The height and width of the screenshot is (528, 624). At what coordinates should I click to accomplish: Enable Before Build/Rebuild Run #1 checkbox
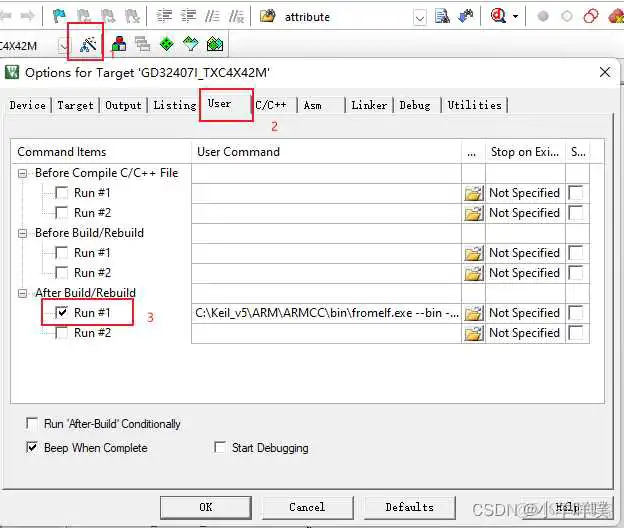pyautogui.click(x=62, y=253)
